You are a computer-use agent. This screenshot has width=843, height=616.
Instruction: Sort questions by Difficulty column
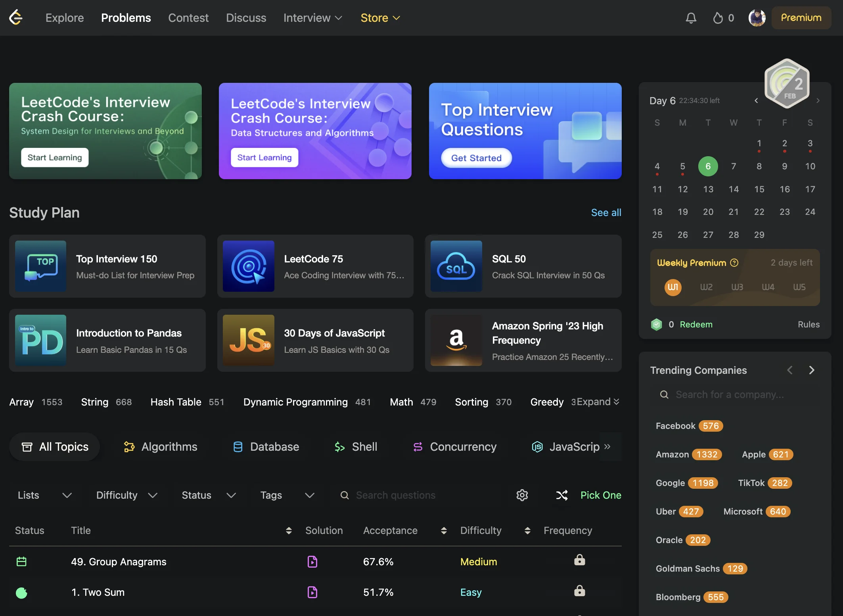click(527, 531)
